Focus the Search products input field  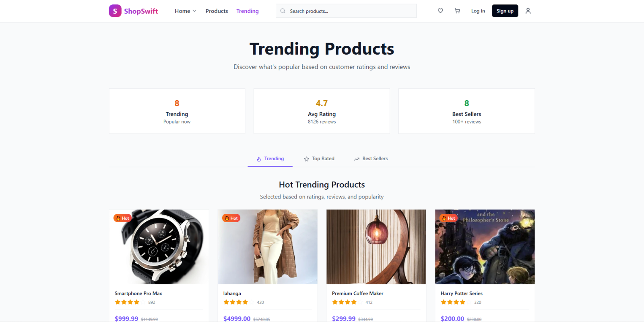(x=350, y=11)
